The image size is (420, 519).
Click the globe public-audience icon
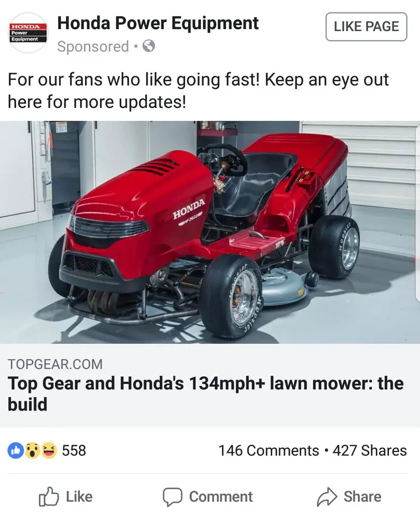(x=149, y=46)
